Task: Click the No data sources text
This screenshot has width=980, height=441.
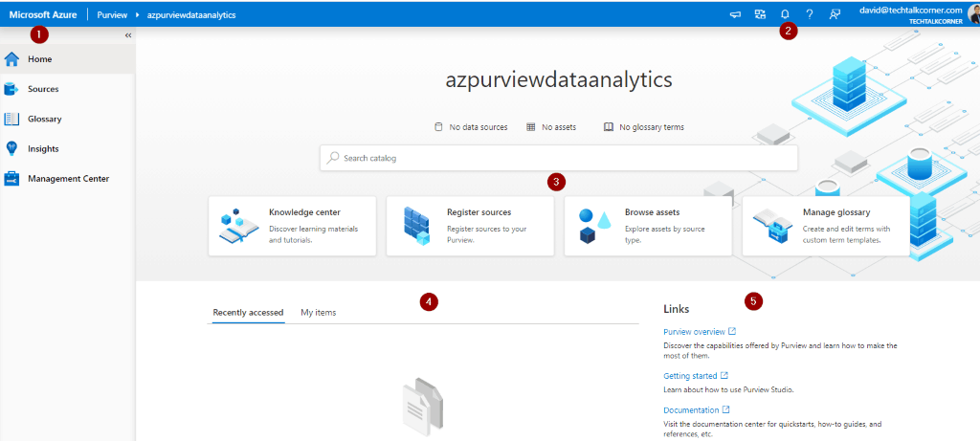Action: (479, 127)
